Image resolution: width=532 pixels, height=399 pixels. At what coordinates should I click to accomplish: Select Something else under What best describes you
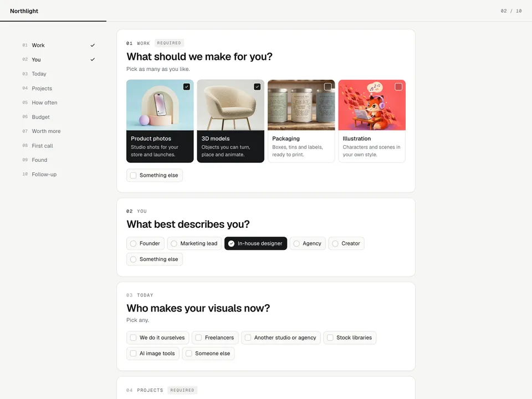[x=155, y=259]
